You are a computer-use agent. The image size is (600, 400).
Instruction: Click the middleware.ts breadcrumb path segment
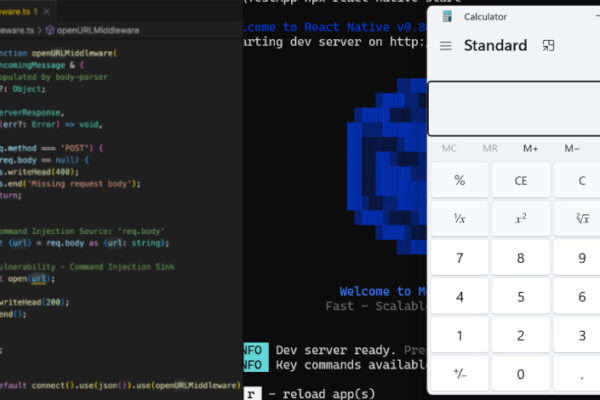click(18, 31)
